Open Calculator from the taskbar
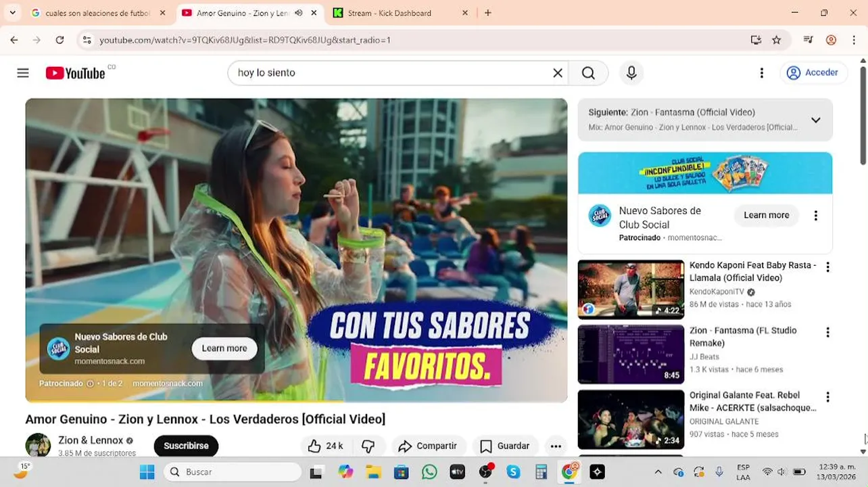Screen dimensions: 868x487 pos(541,471)
